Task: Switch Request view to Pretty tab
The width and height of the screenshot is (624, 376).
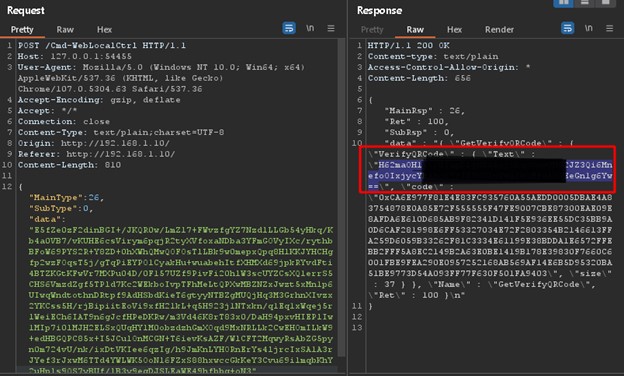Action: 22,29
